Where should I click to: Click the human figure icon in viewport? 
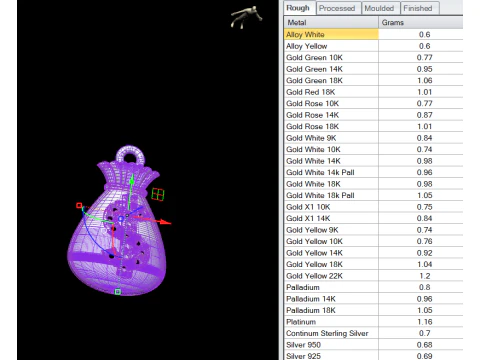coord(246,17)
